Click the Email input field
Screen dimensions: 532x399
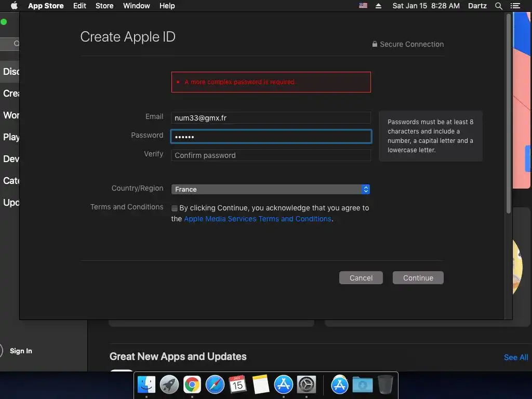click(271, 118)
